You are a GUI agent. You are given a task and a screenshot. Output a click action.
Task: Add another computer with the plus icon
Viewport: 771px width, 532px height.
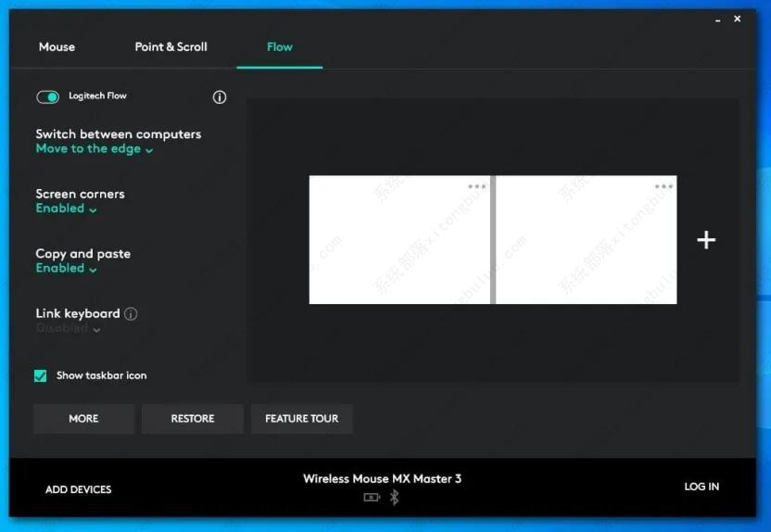[706, 240]
